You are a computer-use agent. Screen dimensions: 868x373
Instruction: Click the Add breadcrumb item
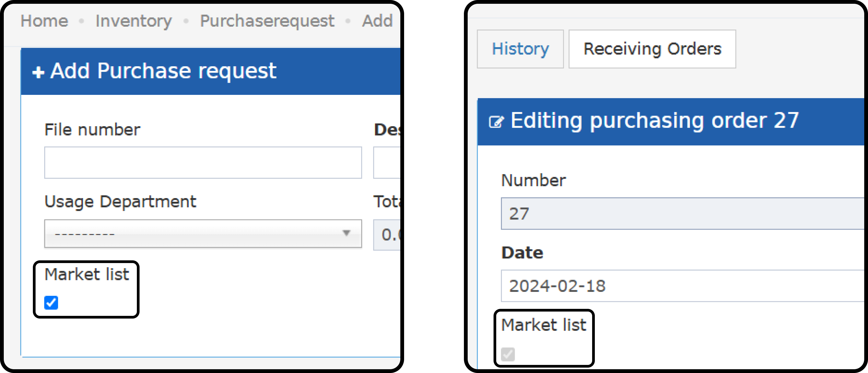tap(377, 21)
